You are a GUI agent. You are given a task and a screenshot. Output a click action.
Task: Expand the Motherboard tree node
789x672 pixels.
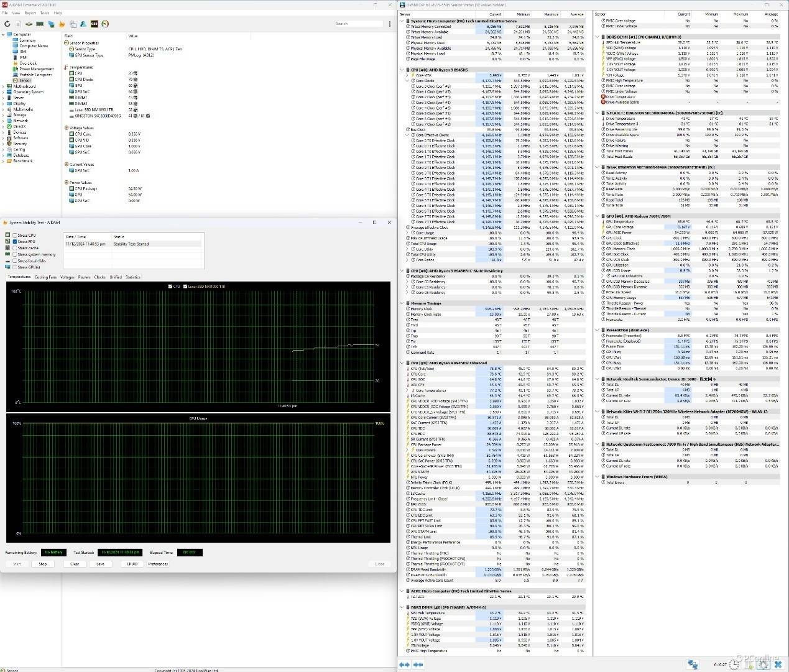click(x=4, y=86)
